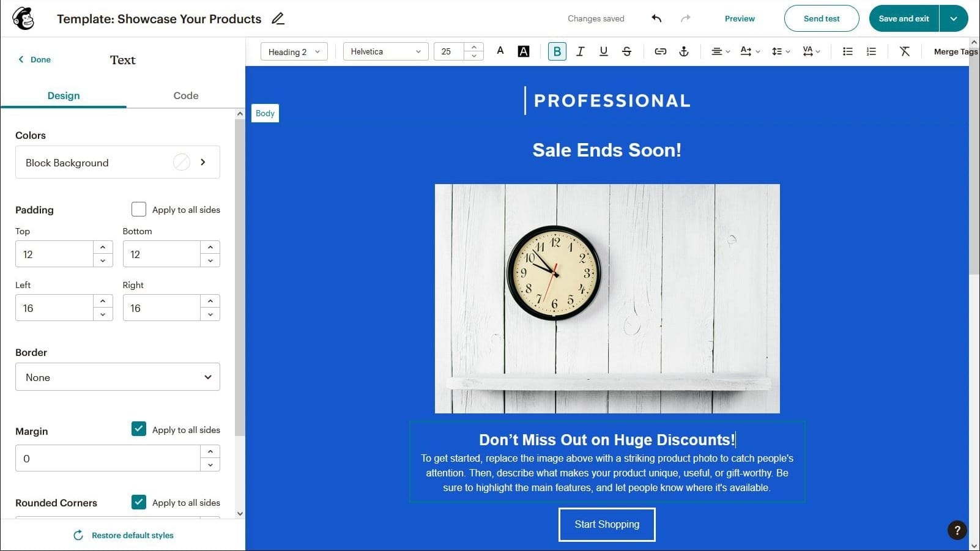
Task: Click Restore default styles at panel bottom
Action: pos(132,535)
